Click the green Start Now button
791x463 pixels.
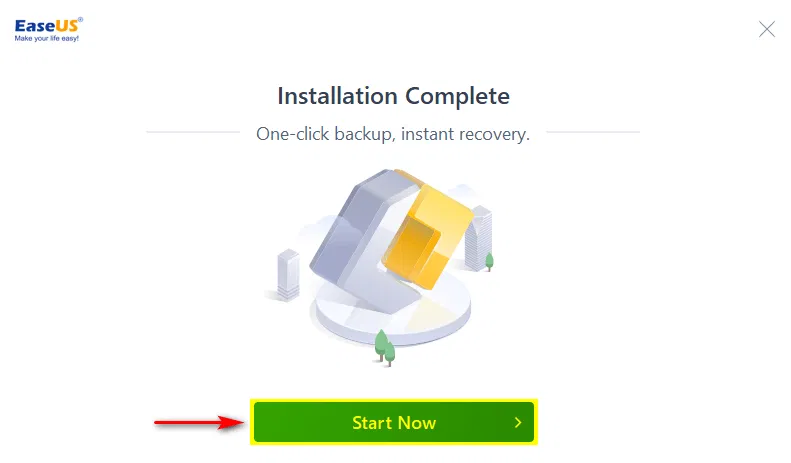point(393,422)
